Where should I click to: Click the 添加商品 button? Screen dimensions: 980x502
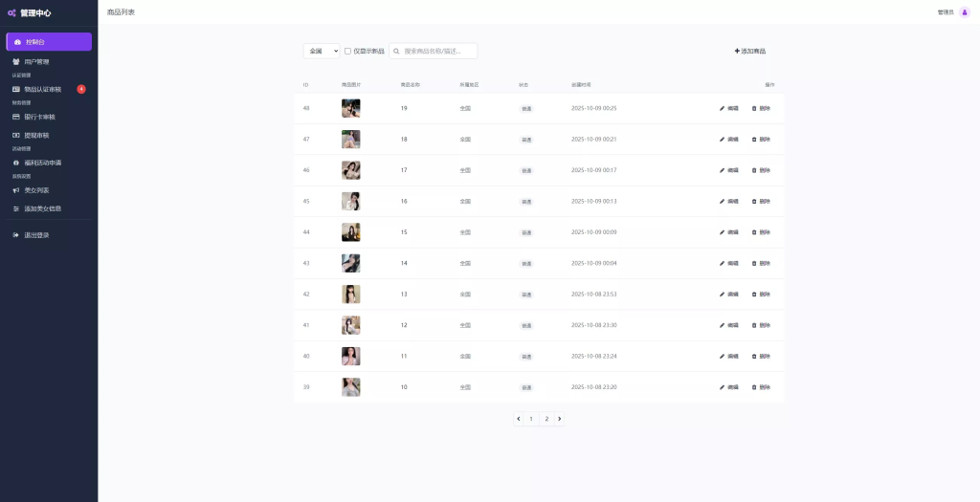click(x=749, y=51)
